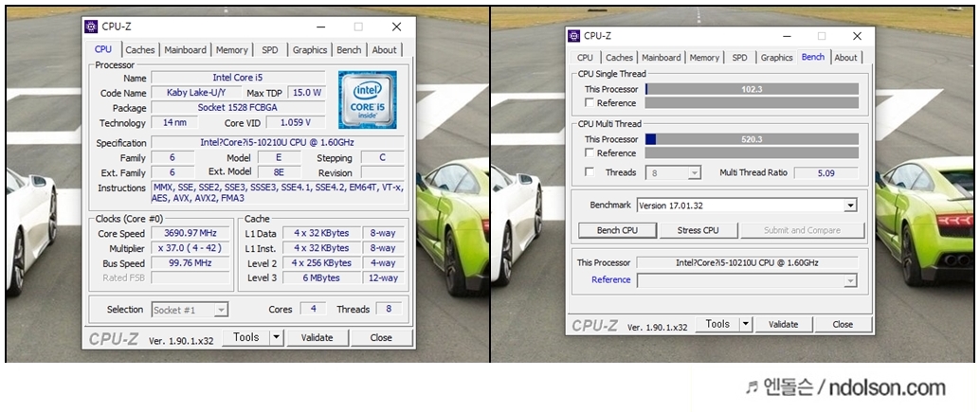Click the Specification field in left window
This screenshot has width=980, height=412.
click(x=278, y=143)
